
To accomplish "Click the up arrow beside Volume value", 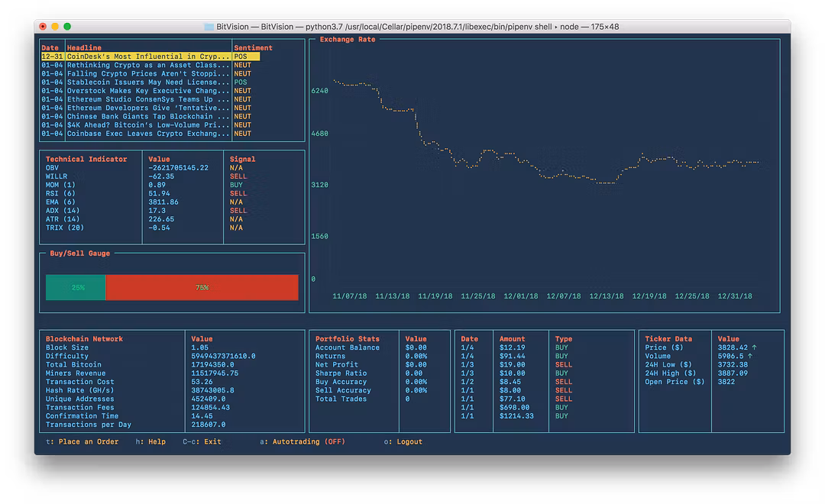I will (x=750, y=356).
